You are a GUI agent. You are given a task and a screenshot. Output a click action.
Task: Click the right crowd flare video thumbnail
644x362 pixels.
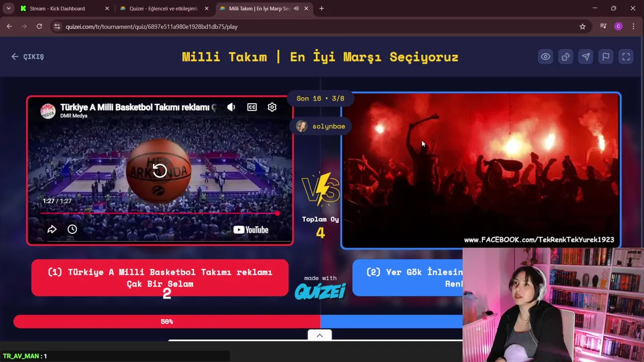coord(481,170)
